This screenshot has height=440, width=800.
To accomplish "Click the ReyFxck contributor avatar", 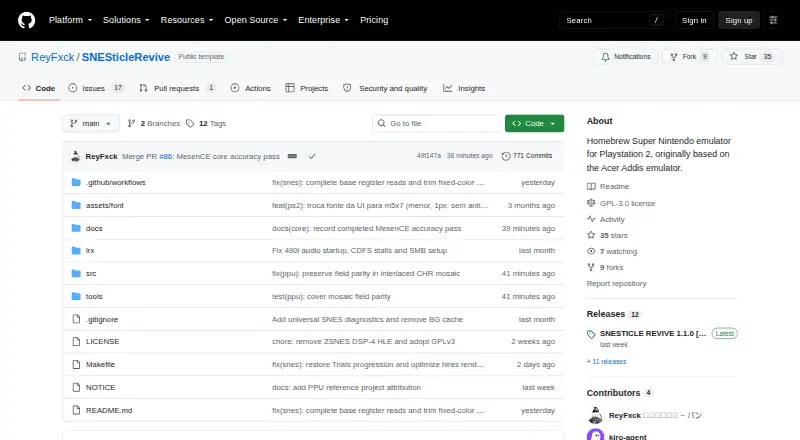I will click(x=595, y=415).
